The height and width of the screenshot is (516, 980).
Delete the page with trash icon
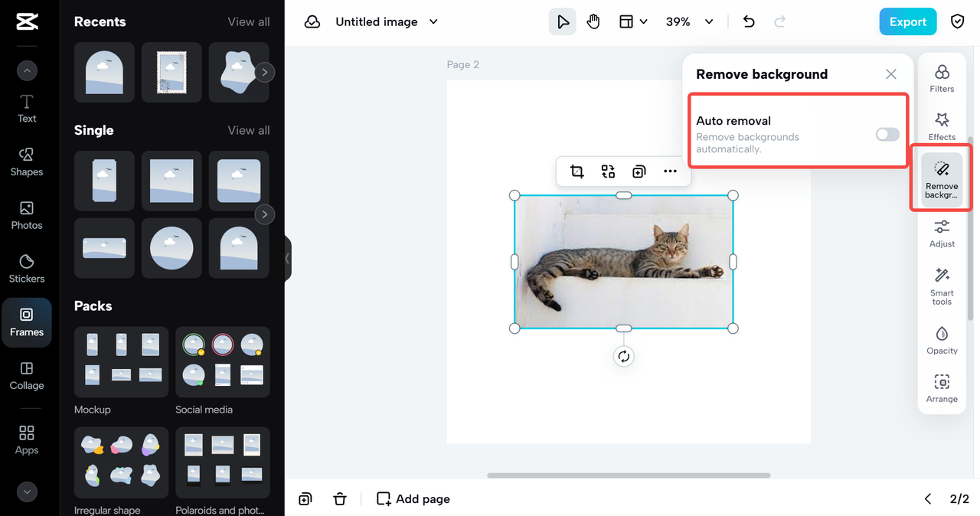pos(340,499)
